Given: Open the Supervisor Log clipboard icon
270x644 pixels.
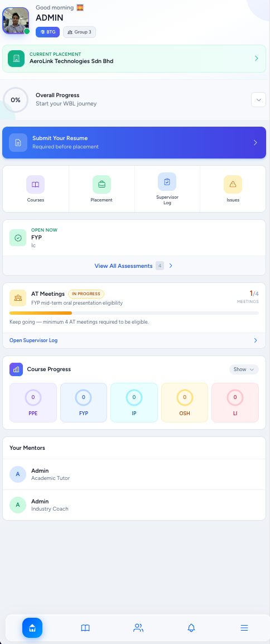Looking at the screenshot, I should tap(167, 181).
